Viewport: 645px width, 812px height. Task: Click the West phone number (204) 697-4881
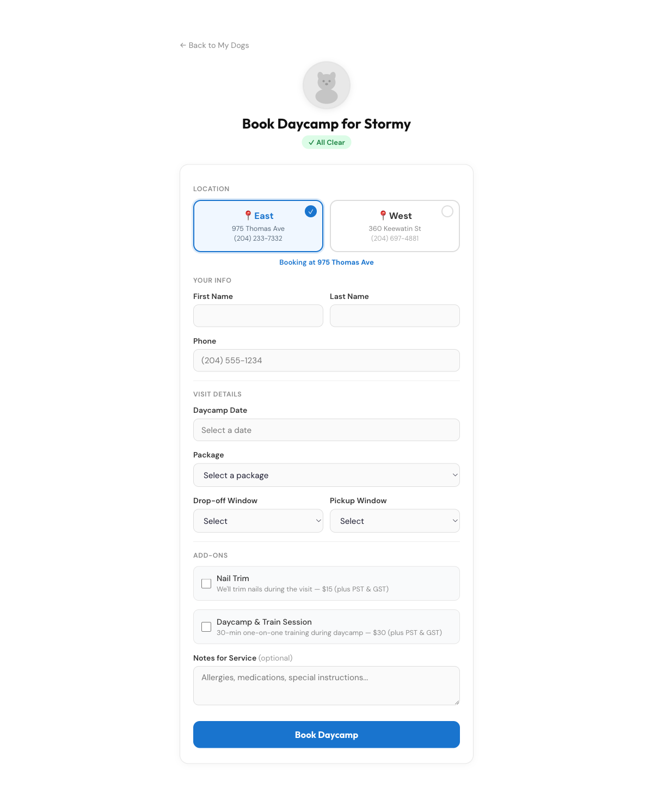coord(395,239)
